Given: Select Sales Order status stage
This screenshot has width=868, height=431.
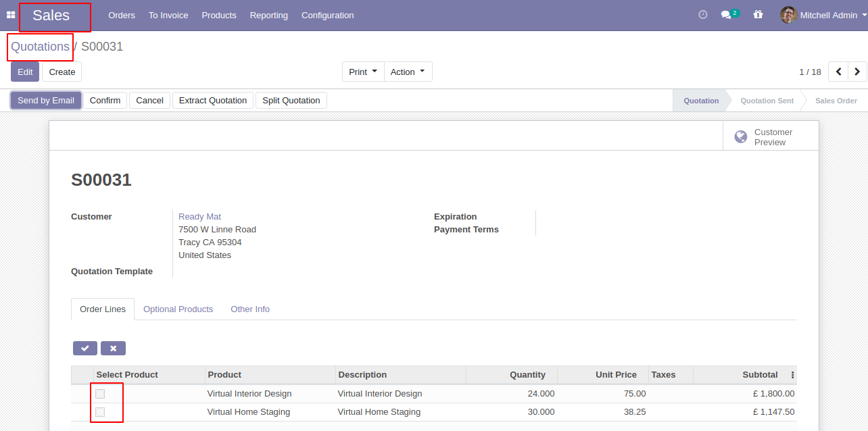Looking at the screenshot, I should point(836,101).
